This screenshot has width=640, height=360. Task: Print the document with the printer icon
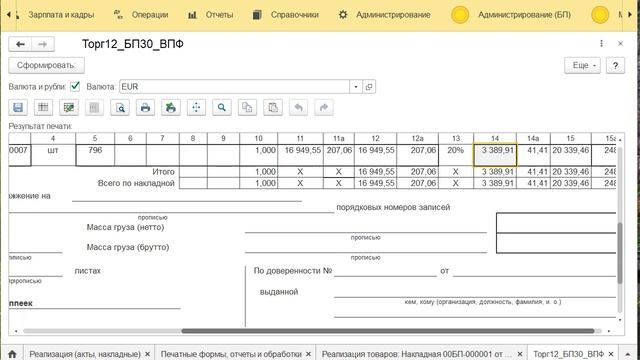click(145, 108)
